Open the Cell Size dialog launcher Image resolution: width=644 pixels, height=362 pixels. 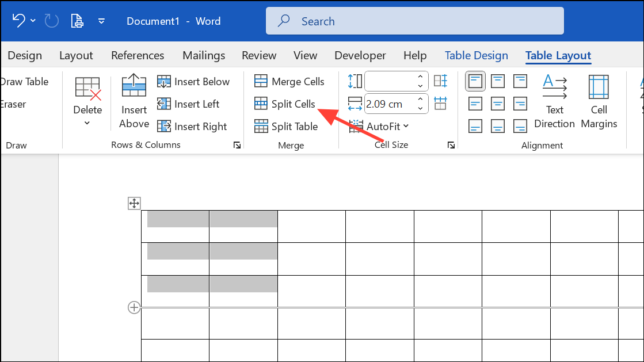(x=451, y=145)
